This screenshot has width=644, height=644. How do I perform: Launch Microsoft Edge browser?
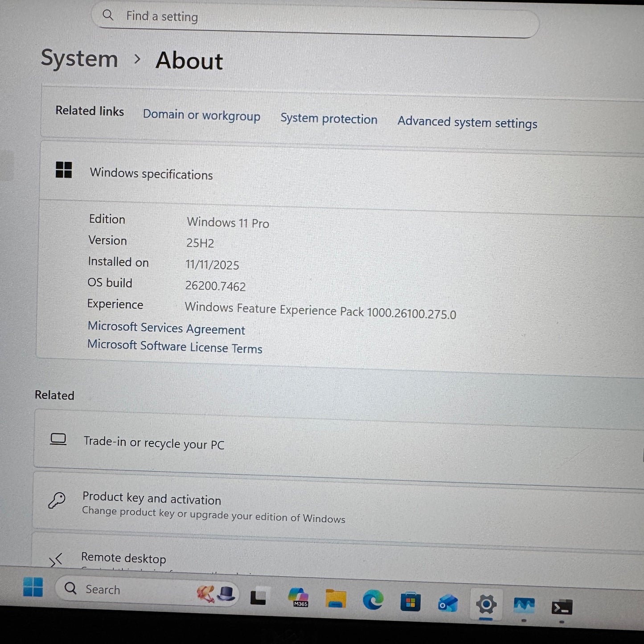point(373,600)
